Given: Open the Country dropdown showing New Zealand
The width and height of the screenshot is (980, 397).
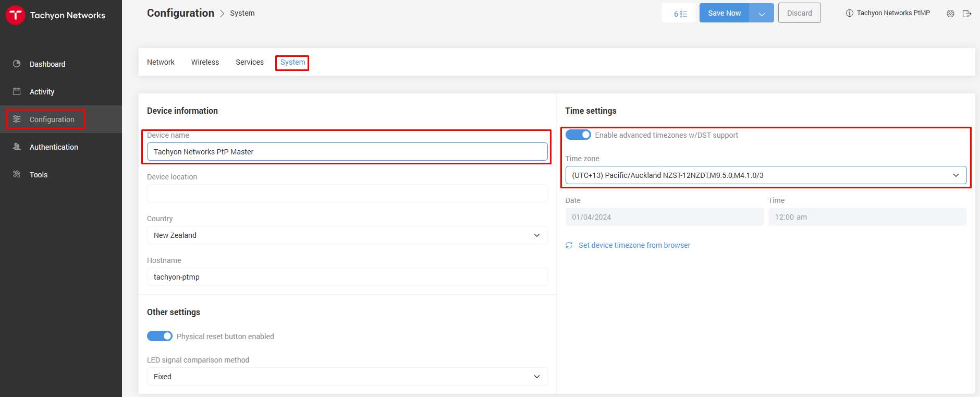Looking at the screenshot, I should 347,235.
